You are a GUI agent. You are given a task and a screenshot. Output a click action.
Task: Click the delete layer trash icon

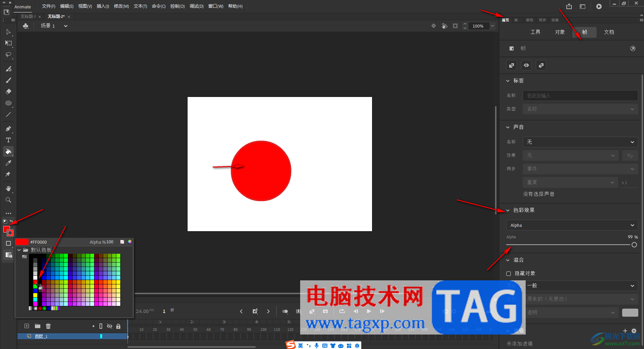pyautogui.click(x=48, y=326)
